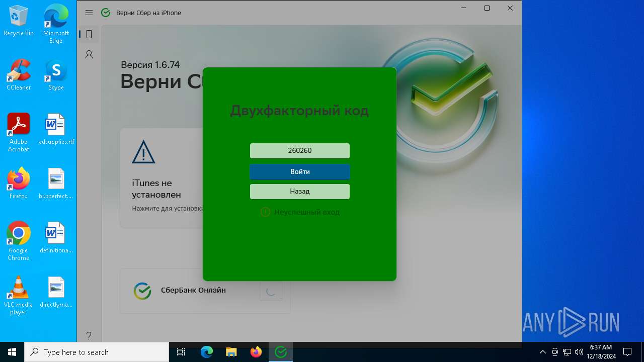The image size is (644, 362).
Task: Click the volume tray icon
Action: [x=579, y=352]
